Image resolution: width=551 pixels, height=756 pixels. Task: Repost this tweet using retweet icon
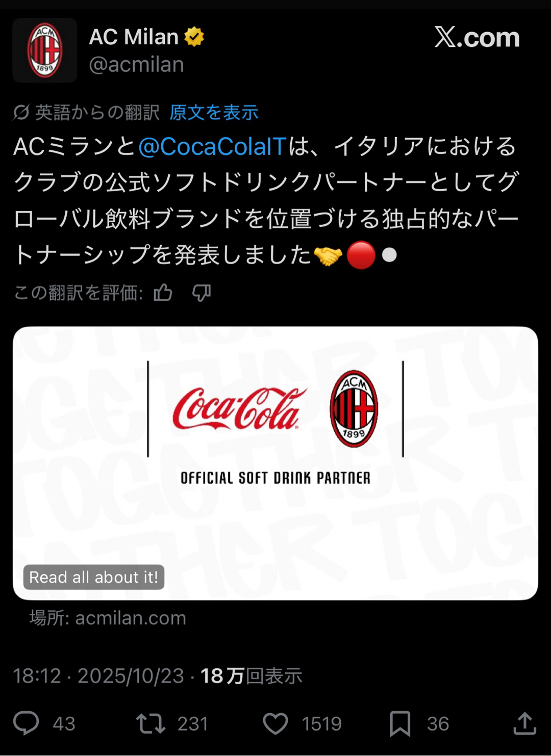pos(151,723)
